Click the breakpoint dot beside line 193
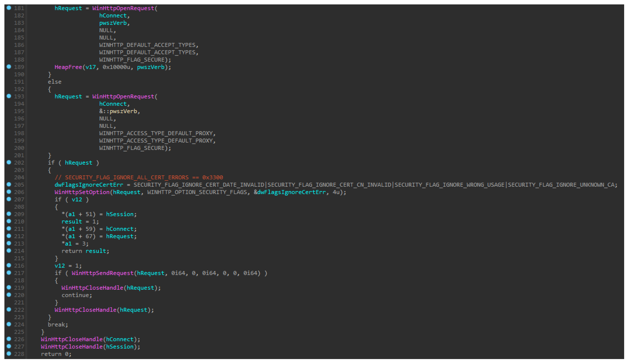This screenshot has height=364, width=628. (9, 96)
